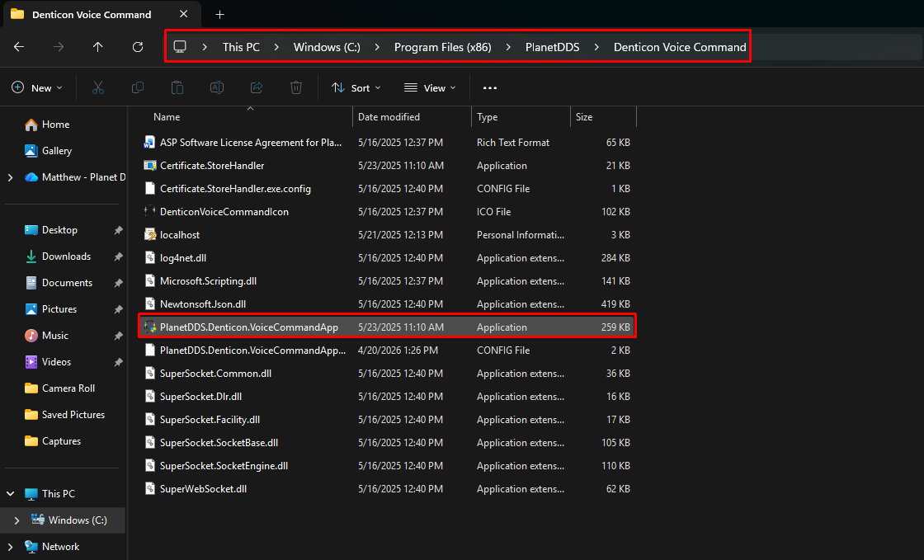Select SuperSocket.Common.dll file
924x560 pixels.
(x=387, y=374)
